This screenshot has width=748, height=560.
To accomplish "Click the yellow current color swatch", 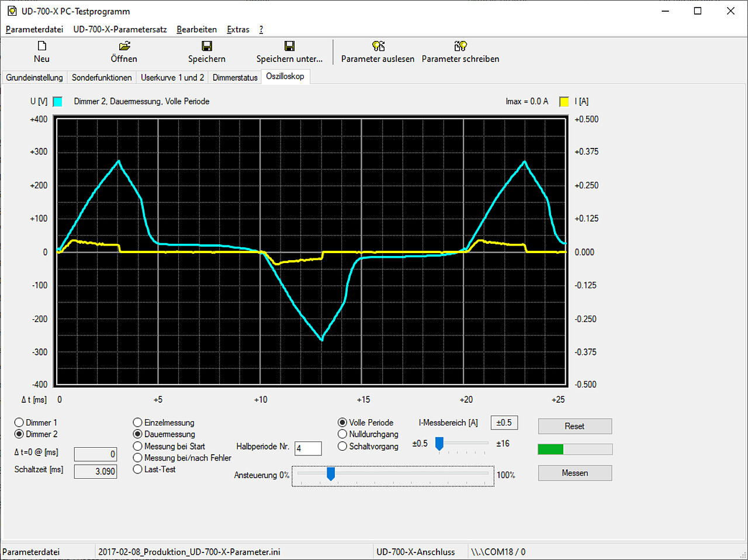I will point(564,102).
